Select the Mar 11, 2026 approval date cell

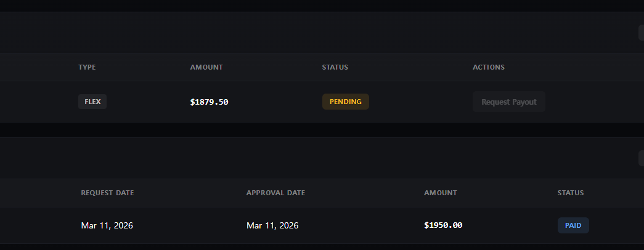point(272,225)
